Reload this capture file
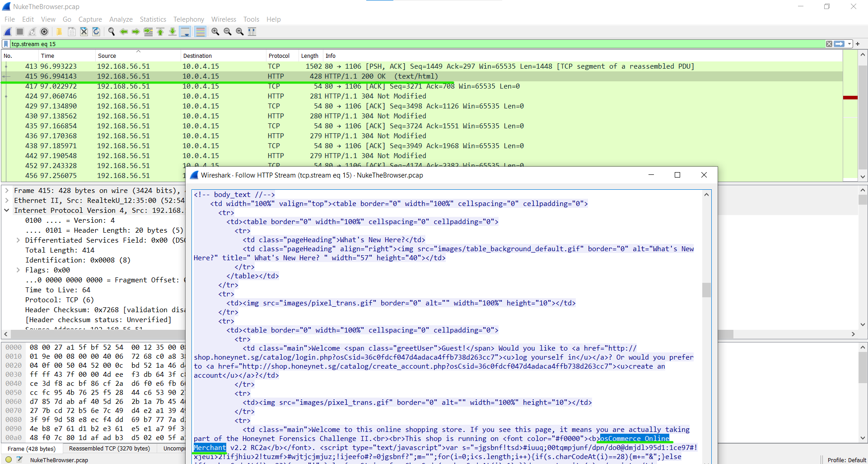Viewport: 868px width, 464px height. [x=96, y=32]
